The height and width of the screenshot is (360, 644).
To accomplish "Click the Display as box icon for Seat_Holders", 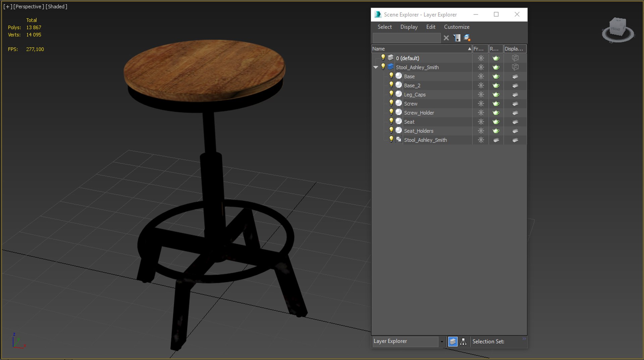I will click(x=515, y=131).
